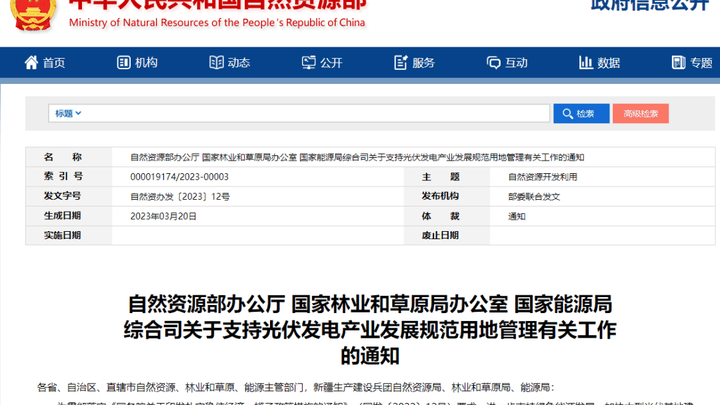Click the date 2023年03月20日
Screen dimensions: 720x405
163,216
